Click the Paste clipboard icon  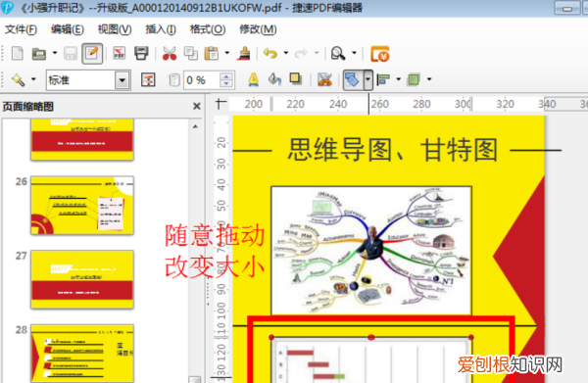pyautogui.click(x=212, y=54)
